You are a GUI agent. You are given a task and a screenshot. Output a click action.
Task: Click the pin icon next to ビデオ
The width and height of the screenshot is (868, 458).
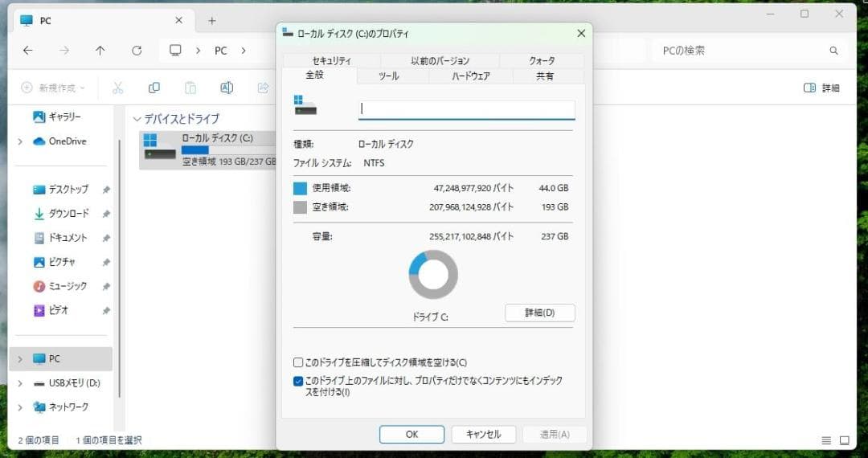click(x=106, y=311)
